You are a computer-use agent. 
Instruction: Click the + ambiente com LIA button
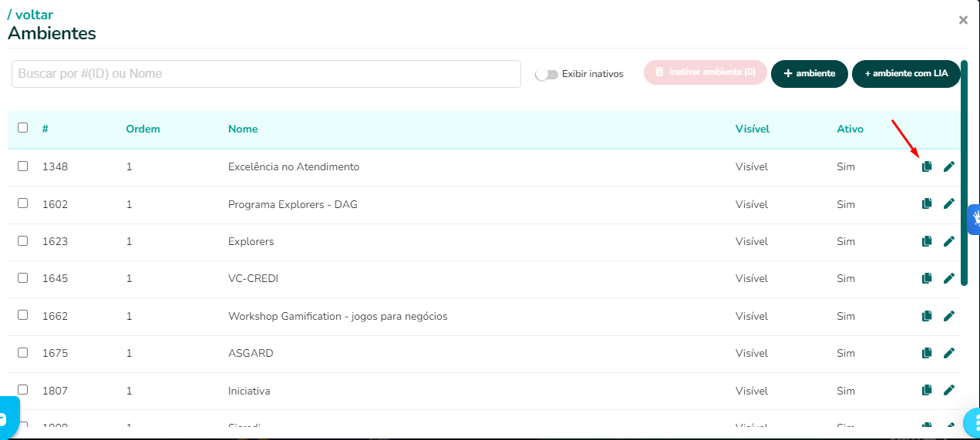tap(906, 73)
